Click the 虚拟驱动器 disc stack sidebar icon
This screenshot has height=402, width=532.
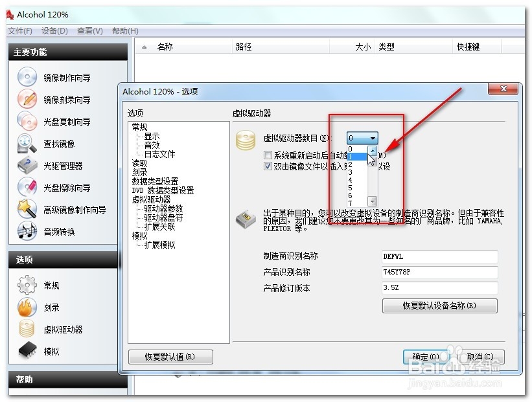click(x=27, y=329)
